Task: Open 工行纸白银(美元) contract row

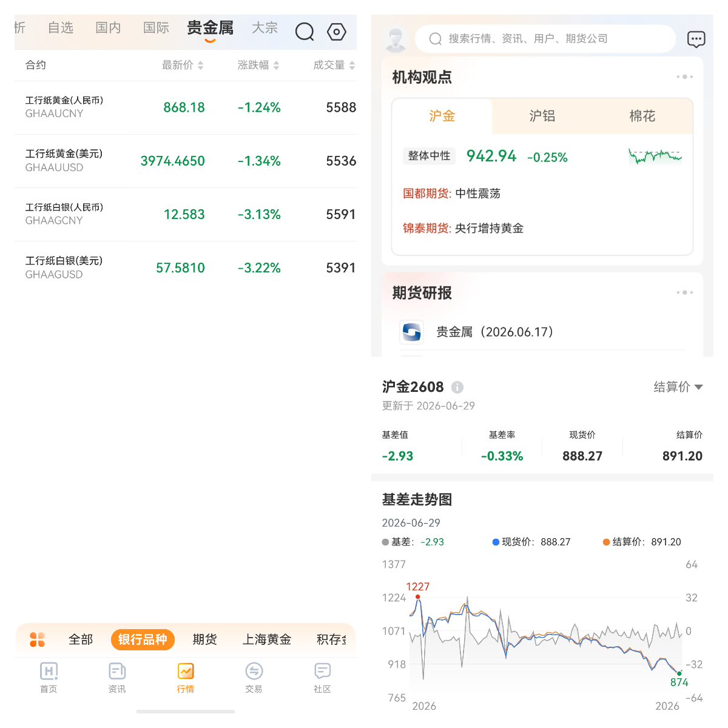Action: tap(186, 268)
